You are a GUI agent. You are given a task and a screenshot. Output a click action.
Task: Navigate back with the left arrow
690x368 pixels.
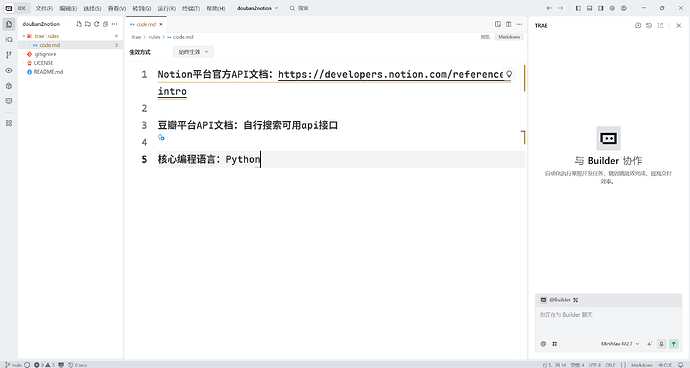(549, 8)
